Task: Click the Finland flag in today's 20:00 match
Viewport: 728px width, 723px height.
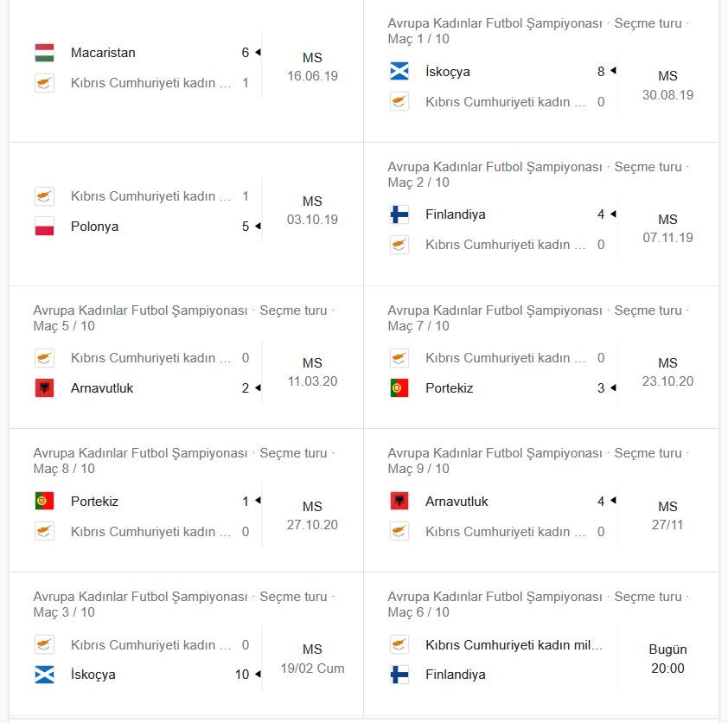Action: point(399,675)
